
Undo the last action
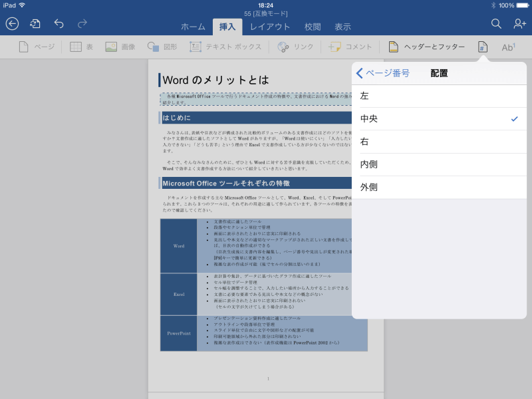[x=59, y=24]
